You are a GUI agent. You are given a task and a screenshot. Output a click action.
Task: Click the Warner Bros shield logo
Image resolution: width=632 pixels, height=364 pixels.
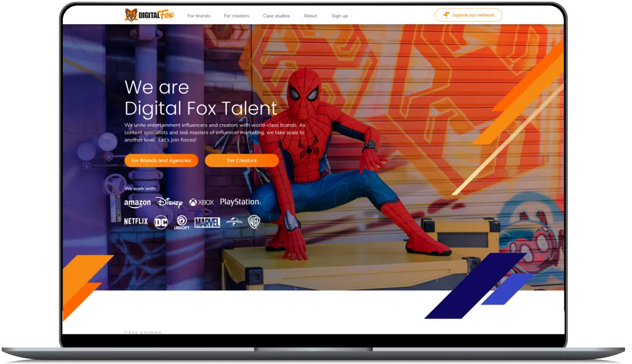pos(254,222)
